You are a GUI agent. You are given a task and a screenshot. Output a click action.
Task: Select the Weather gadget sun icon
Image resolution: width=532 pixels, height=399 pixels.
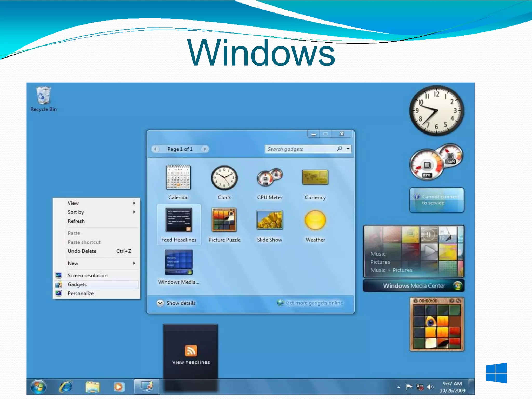coord(315,220)
